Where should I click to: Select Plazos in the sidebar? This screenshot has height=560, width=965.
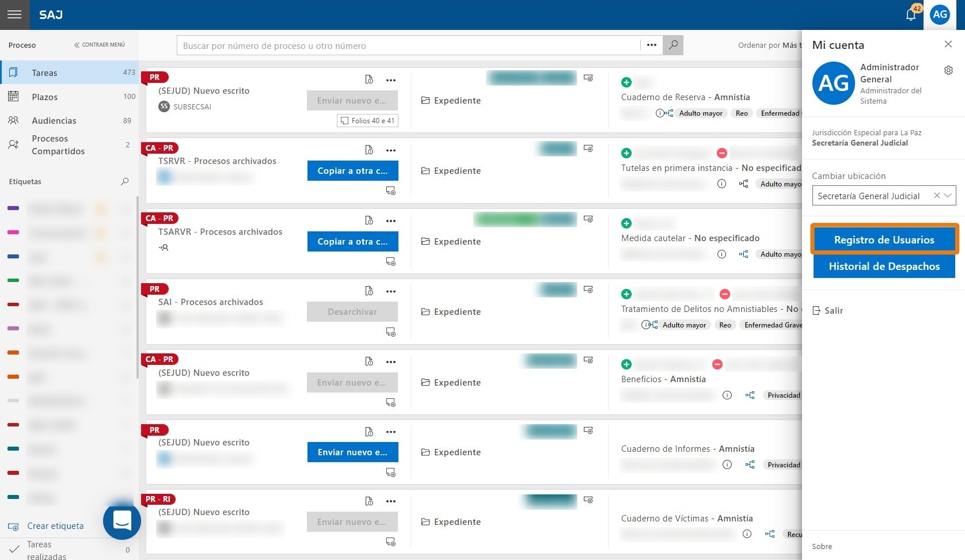(45, 97)
